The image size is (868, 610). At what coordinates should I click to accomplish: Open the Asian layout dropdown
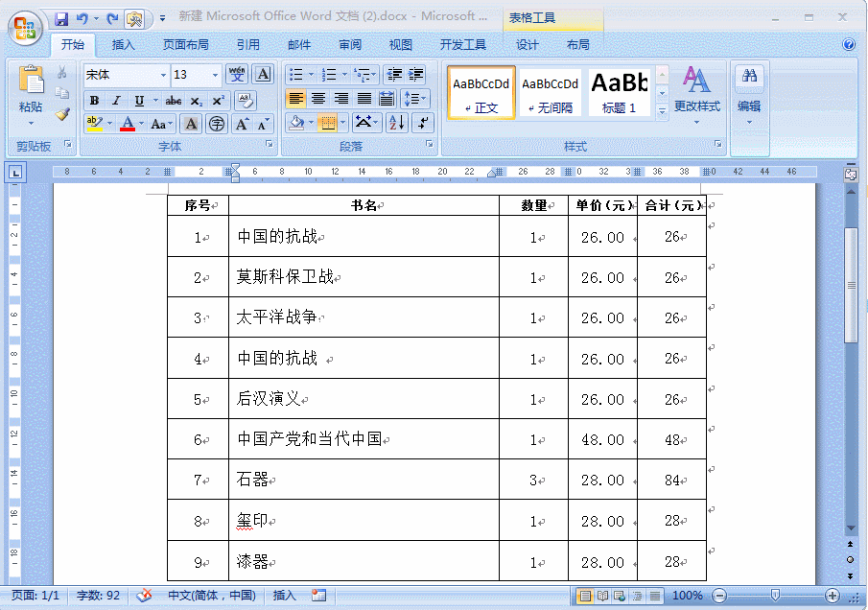pos(366,123)
